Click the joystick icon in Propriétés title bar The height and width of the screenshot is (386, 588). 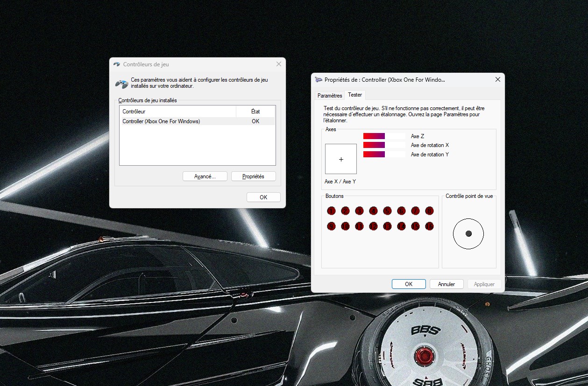(319, 80)
